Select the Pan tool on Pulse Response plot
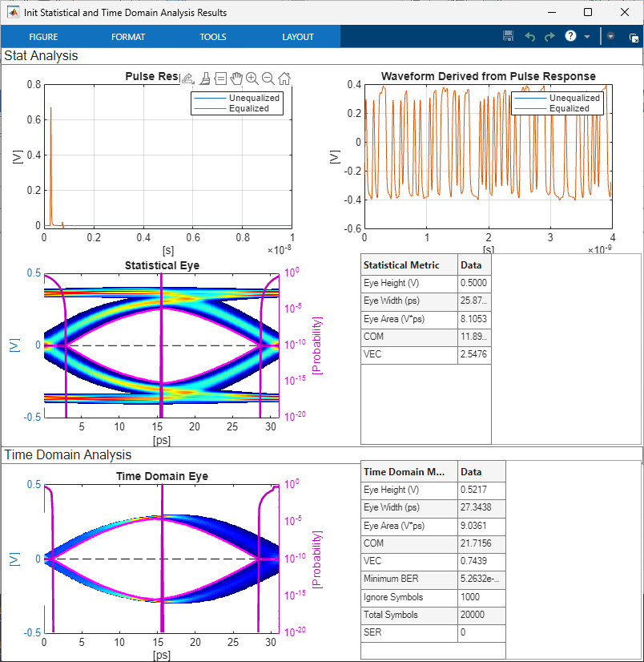 point(237,78)
